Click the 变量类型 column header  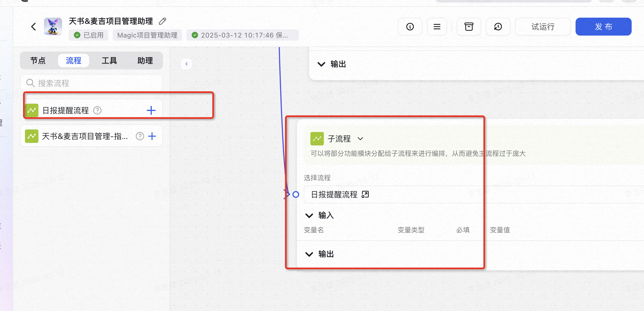(x=411, y=230)
